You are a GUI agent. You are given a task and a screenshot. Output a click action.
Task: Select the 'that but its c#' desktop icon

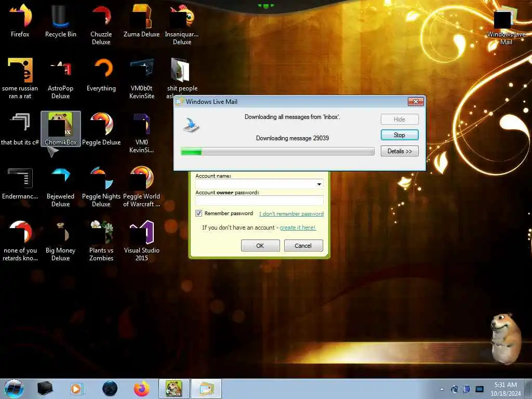click(x=20, y=129)
